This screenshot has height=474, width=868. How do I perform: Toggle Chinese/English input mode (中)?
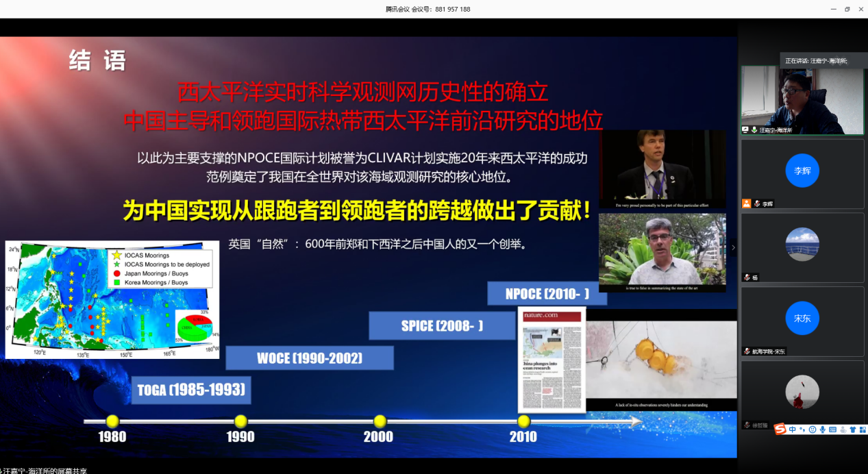click(x=793, y=429)
